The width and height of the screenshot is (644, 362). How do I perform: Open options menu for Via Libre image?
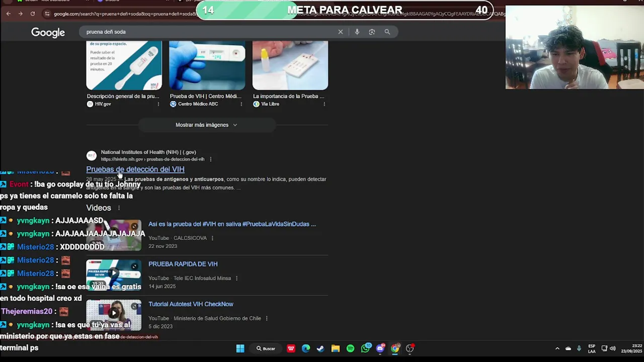324,104
